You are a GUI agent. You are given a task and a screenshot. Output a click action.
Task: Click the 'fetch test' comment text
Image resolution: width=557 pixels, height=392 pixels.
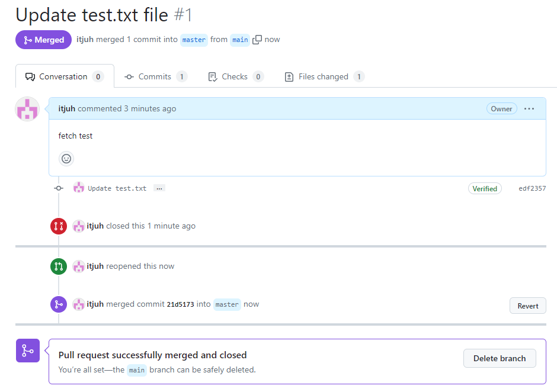pos(75,136)
